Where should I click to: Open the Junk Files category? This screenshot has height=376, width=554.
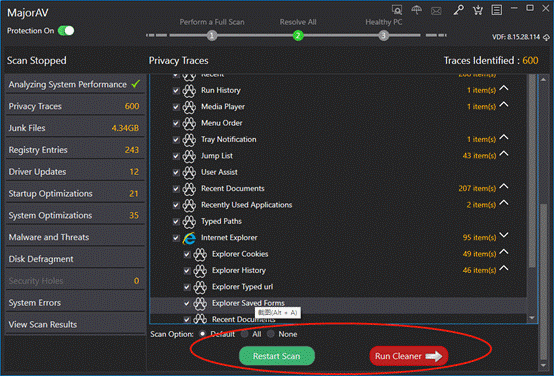pyautogui.click(x=75, y=128)
